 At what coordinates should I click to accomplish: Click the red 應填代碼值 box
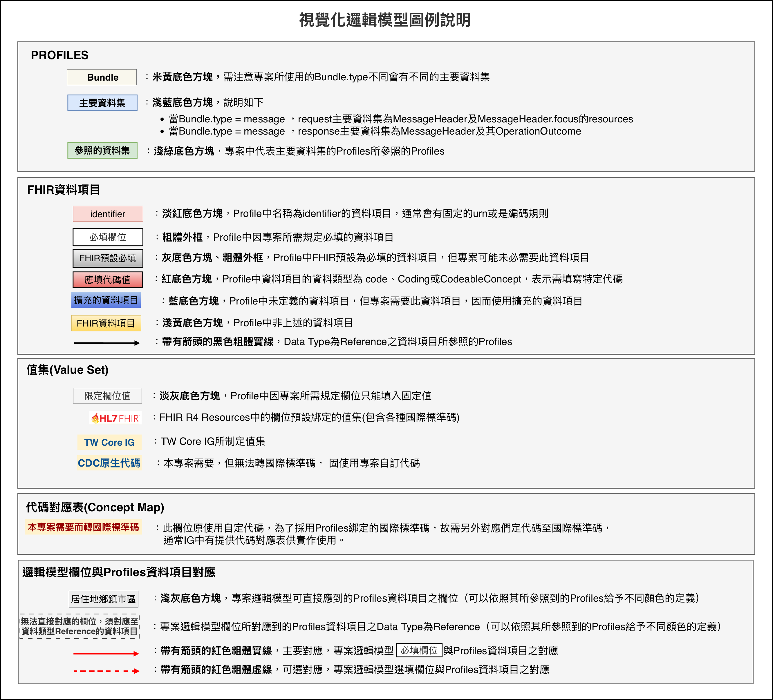107,280
